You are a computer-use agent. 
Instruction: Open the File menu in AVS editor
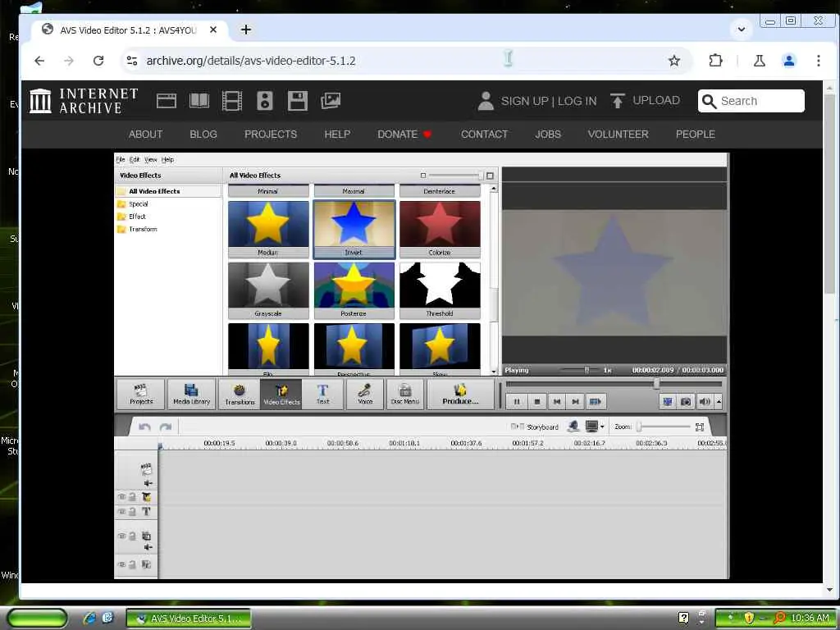pos(121,159)
